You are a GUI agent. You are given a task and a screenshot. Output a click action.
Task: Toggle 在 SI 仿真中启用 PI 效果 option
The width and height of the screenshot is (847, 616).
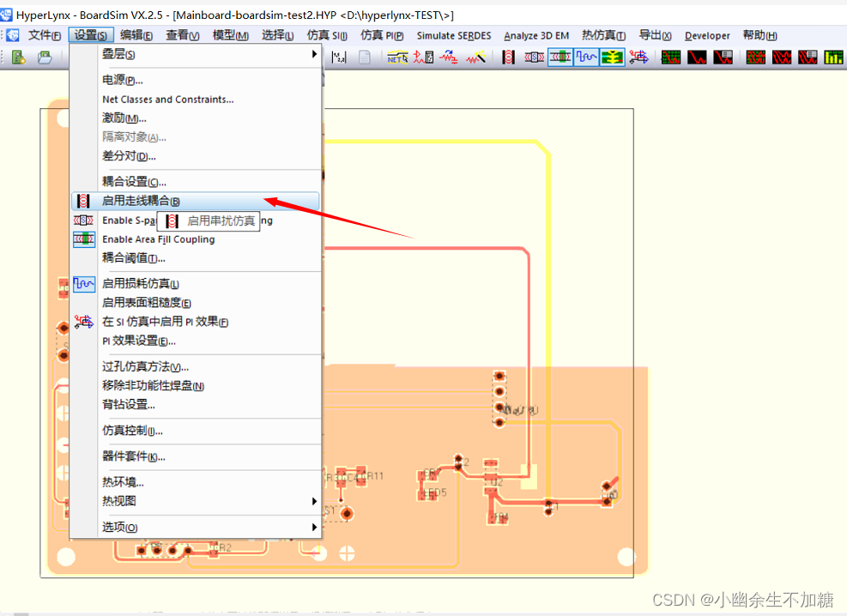click(x=196, y=322)
